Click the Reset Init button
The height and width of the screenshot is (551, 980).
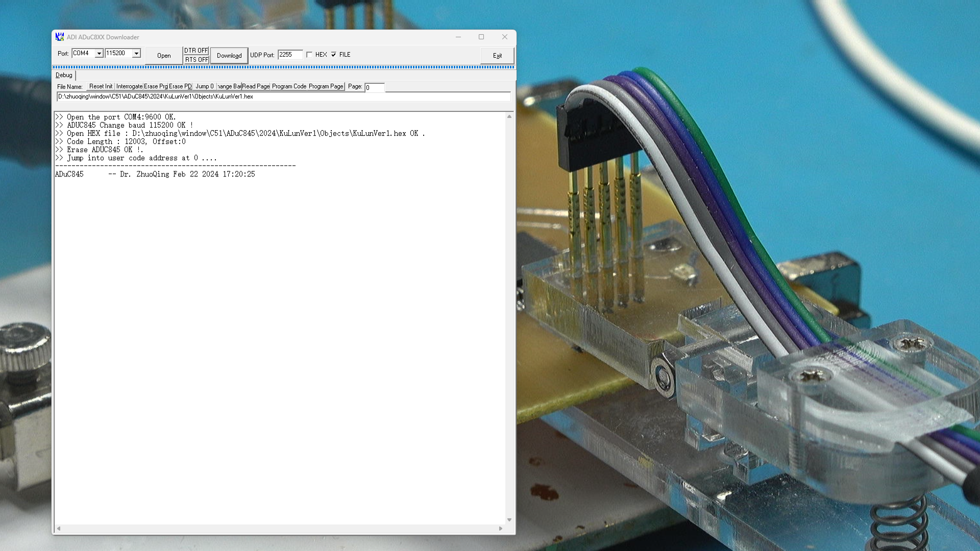tap(100, 86)
